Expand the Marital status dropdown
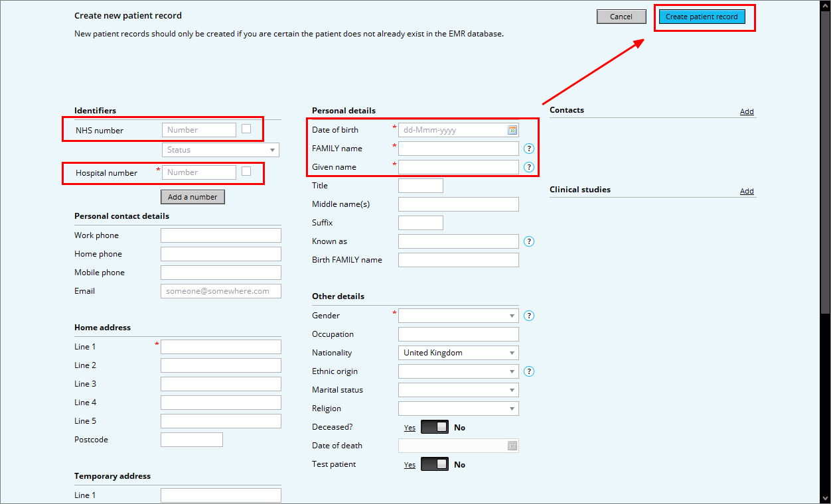This screenshot has height=504, width=831. [x=458, y=390]
